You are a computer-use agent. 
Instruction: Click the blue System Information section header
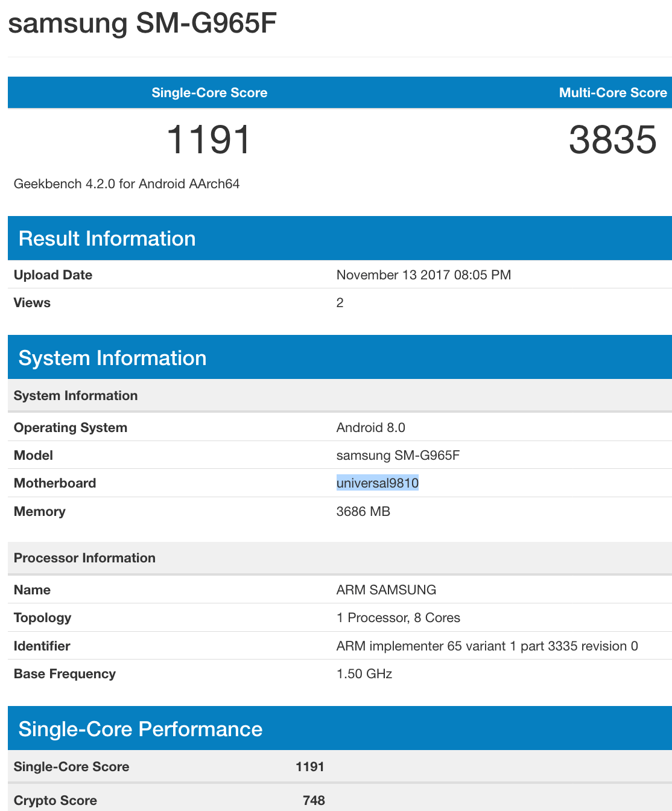[x=340, y=358]
